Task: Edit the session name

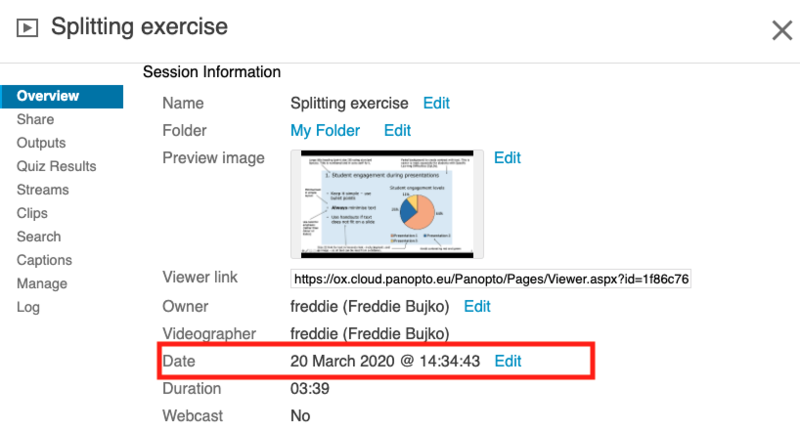Action: pos(436,103)
